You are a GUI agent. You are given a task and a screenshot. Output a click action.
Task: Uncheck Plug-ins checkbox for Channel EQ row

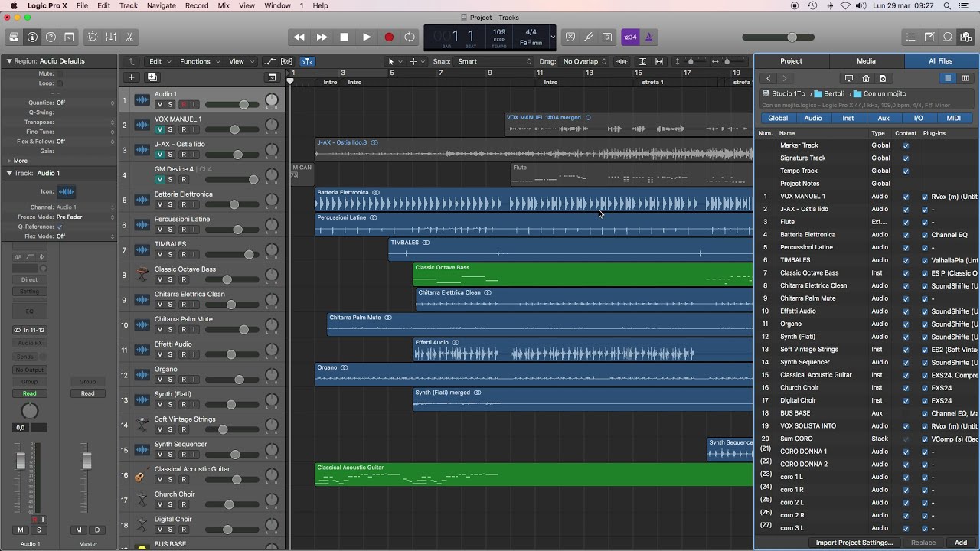[925, 234]
